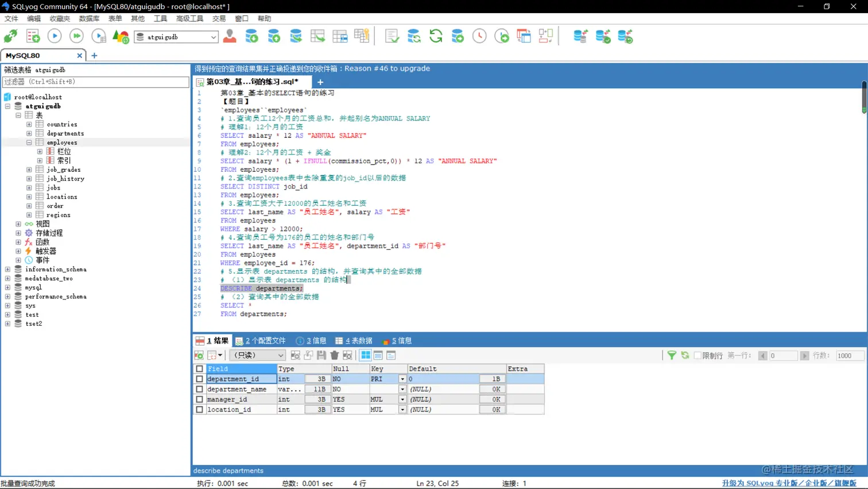Open the 帮助 menu

(x=264, y=19)
